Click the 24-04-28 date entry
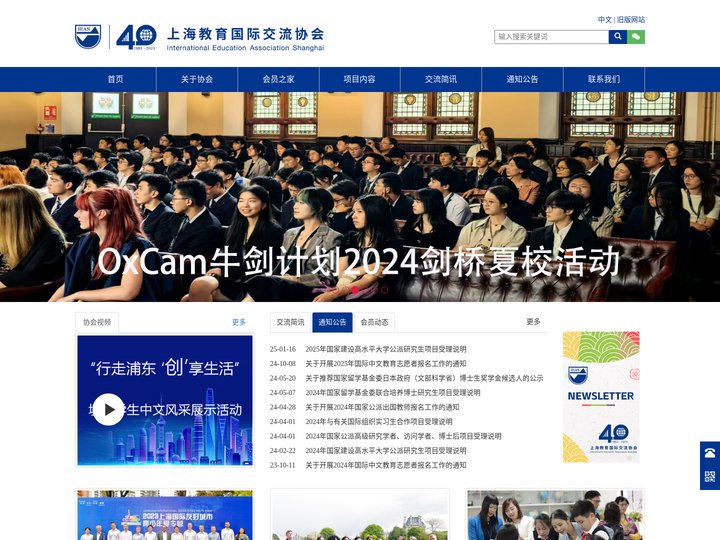 283,407
